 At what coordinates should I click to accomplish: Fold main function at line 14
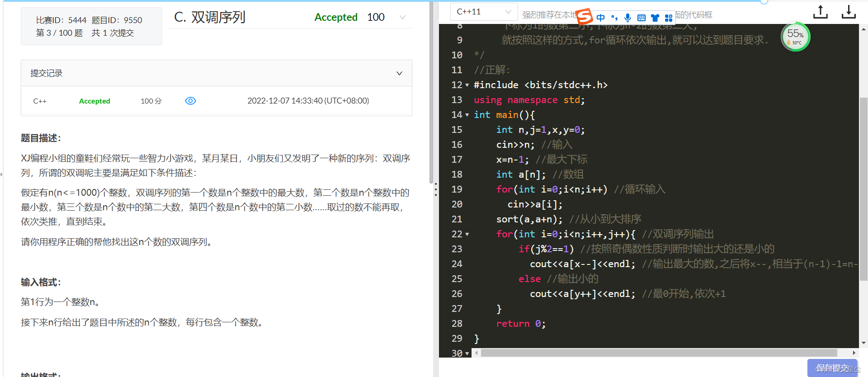click(467, 115)
